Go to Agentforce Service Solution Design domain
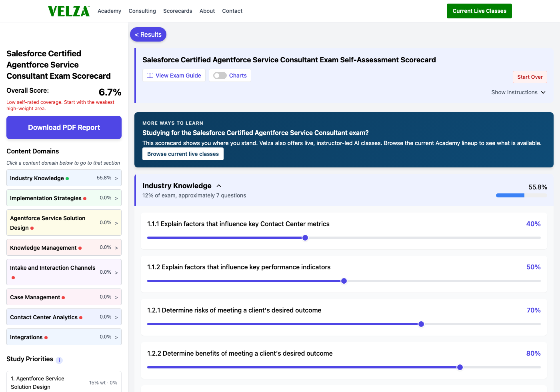This screenshot has width=560, height=392. tap(64, 223)
